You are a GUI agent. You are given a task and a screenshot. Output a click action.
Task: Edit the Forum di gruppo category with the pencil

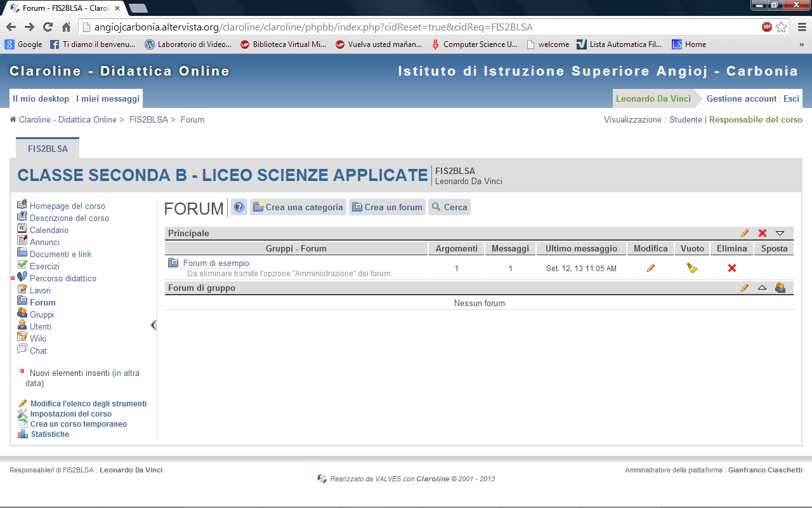[x=745, y=288]
